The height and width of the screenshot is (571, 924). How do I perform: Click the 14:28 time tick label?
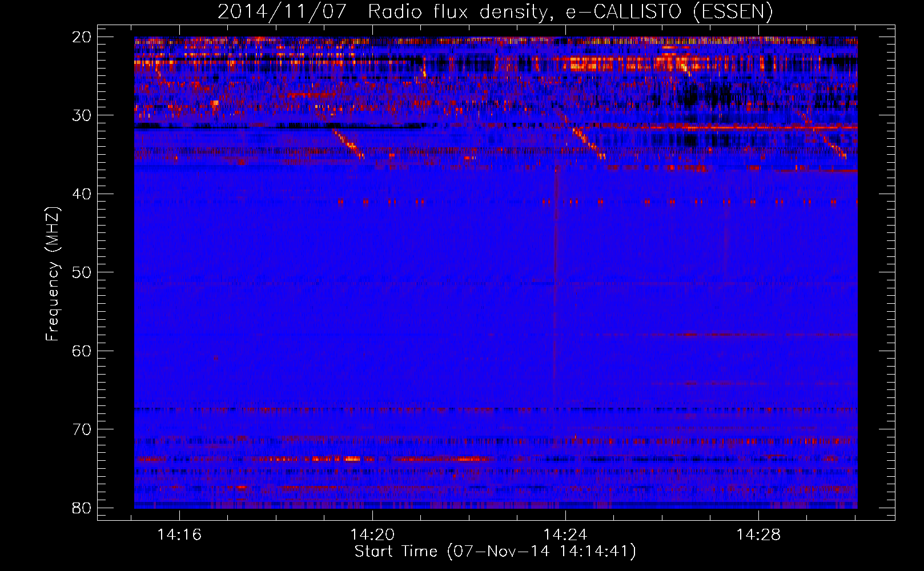point(758,535)
